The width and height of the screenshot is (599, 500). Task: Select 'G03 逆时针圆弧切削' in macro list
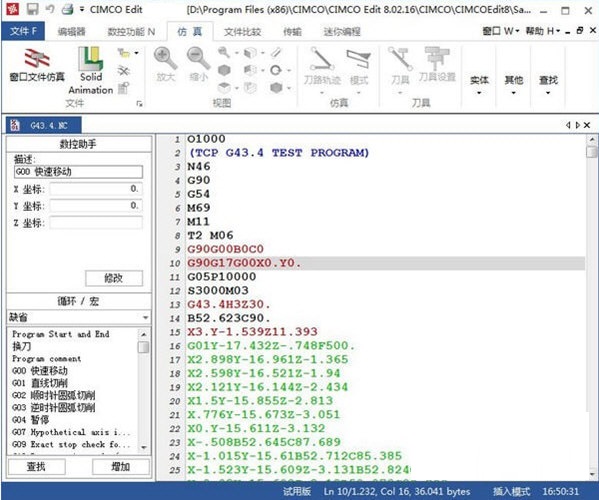[x=53, y=407]
